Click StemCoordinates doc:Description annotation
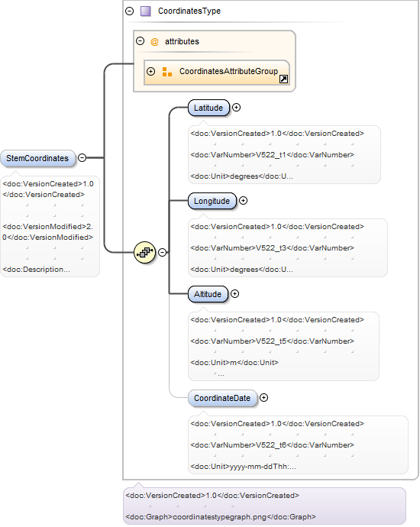The image size is (420, 527). click(x=37, y=270)
